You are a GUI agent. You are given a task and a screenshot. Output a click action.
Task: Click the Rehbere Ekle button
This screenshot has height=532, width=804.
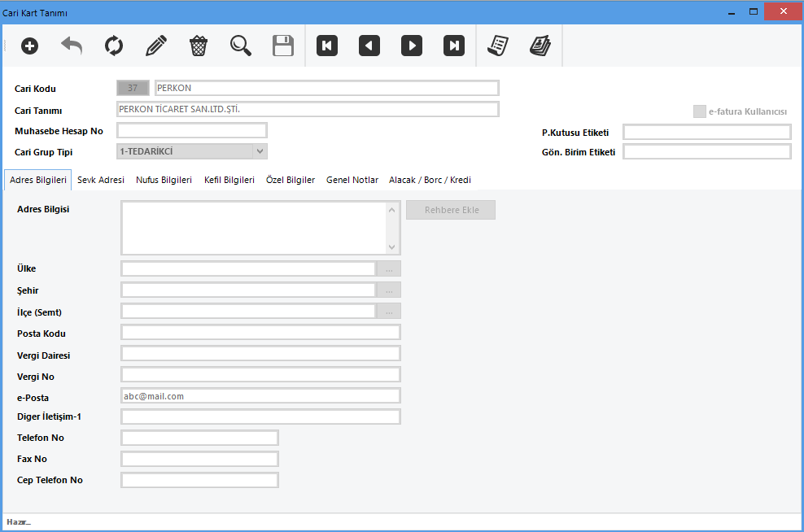click(x=451, y=210)
